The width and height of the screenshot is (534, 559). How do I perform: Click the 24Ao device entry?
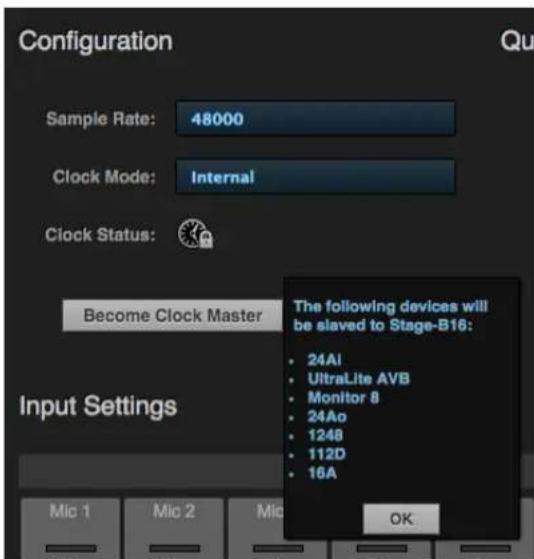[x=327, y=416]
